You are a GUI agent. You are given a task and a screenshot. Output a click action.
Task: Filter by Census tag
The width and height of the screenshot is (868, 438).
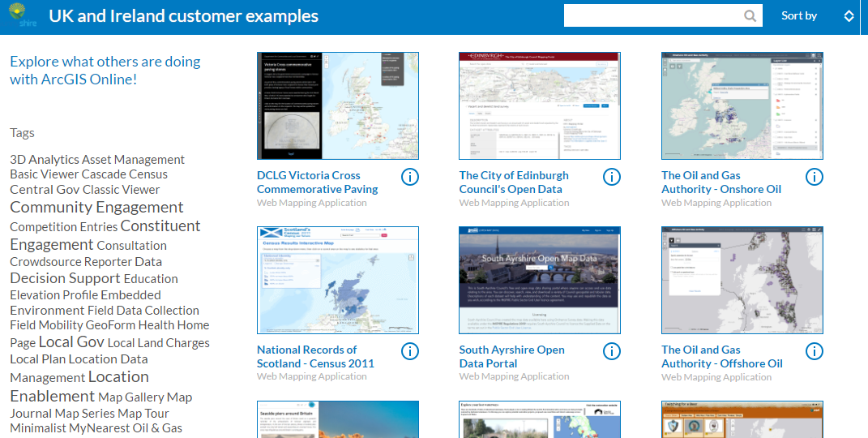coord(148,174)
